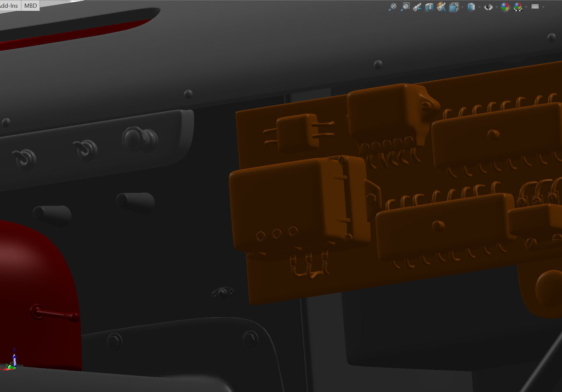Click the View Orientation cube icon

pyautogui.click(x=454, y=7)
